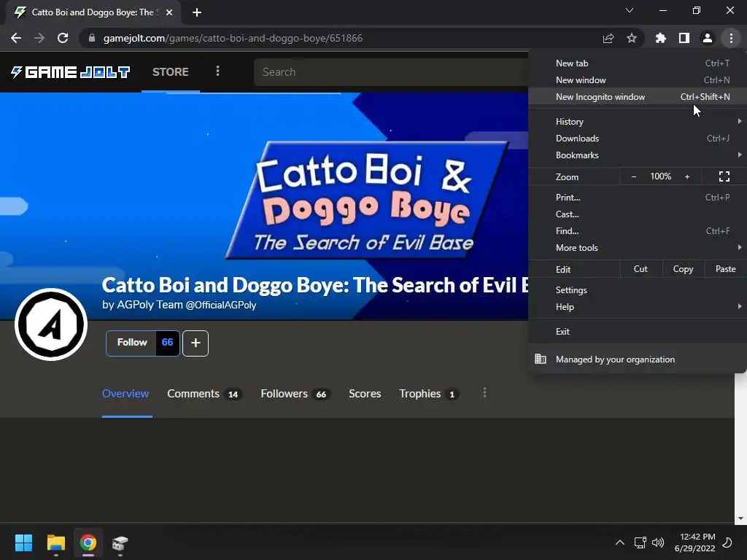Click the browser Back arrow
The image size is (747, 560).
coord(16,38)
